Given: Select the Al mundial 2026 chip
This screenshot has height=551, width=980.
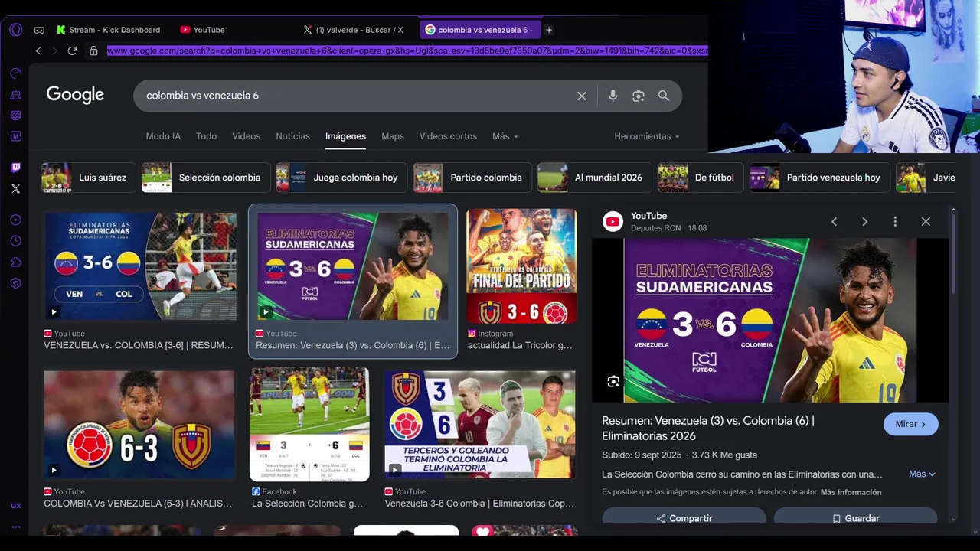Looking at the screenshot, I should (x=595, y=178).
